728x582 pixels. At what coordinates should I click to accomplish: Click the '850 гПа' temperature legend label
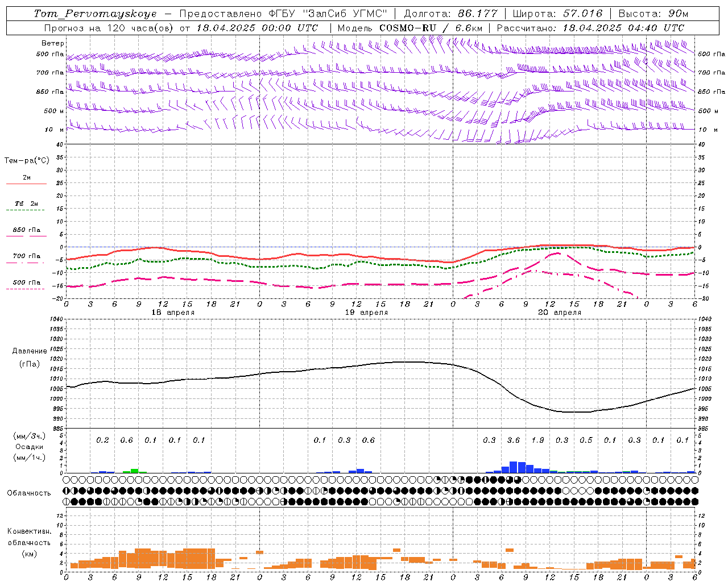click(x=26, y=230)
